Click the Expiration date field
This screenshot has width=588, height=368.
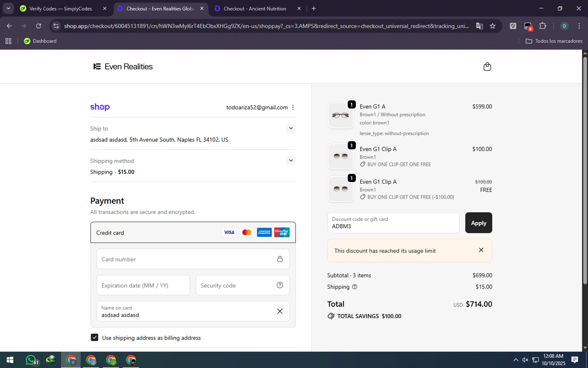click(143, 285)
